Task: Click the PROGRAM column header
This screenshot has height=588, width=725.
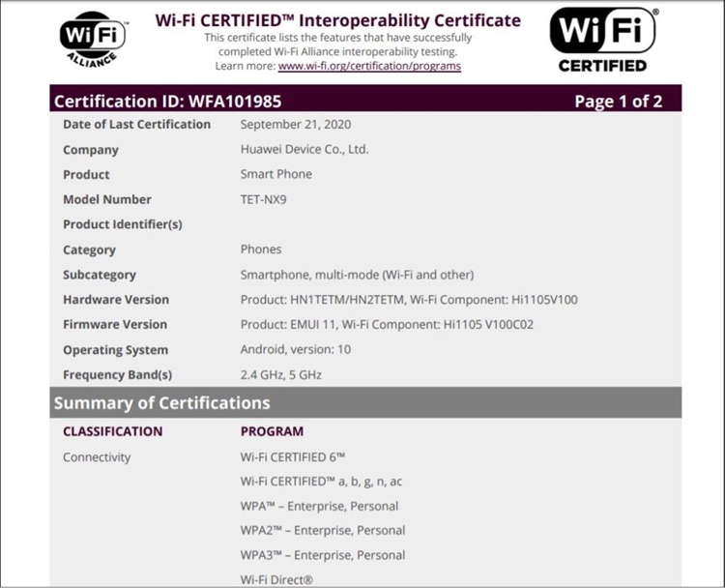Action: [x=272, y=431]
